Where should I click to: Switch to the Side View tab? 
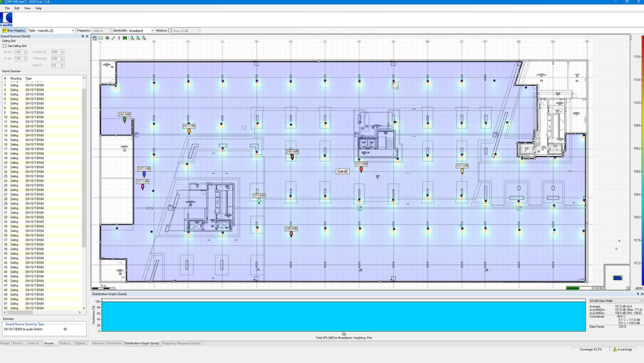(x=98, y=343)
